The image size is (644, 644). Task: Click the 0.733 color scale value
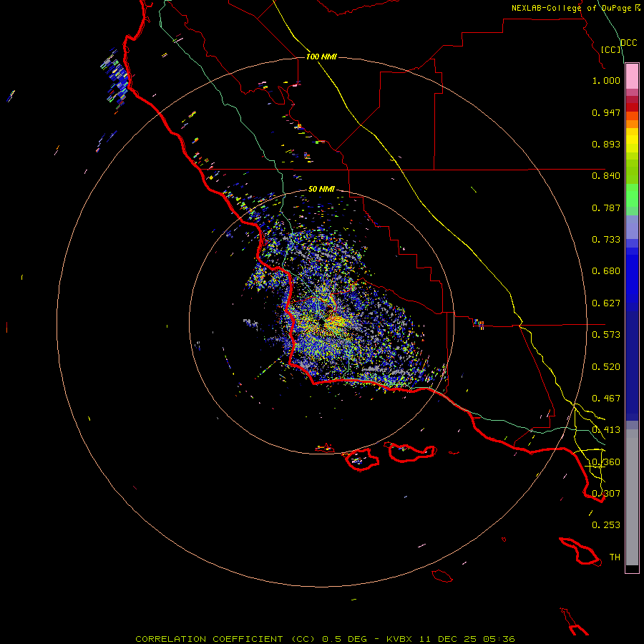606,240
